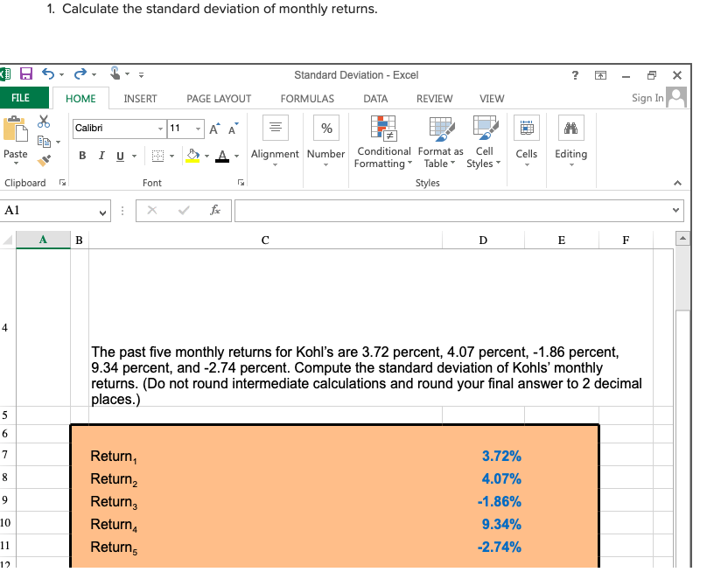728x572 pixels.
Task: Switch to the HOME tab
Action: [80, 99]
